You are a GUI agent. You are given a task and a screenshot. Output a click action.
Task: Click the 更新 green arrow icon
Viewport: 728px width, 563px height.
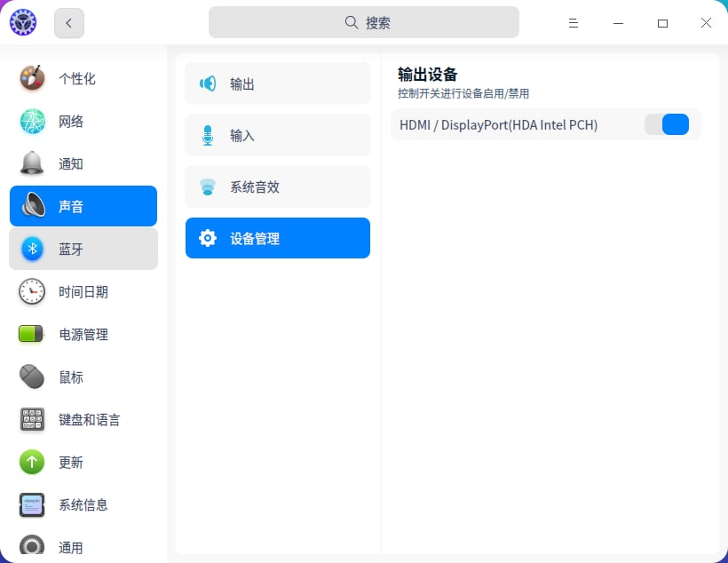tap(32, 462)
